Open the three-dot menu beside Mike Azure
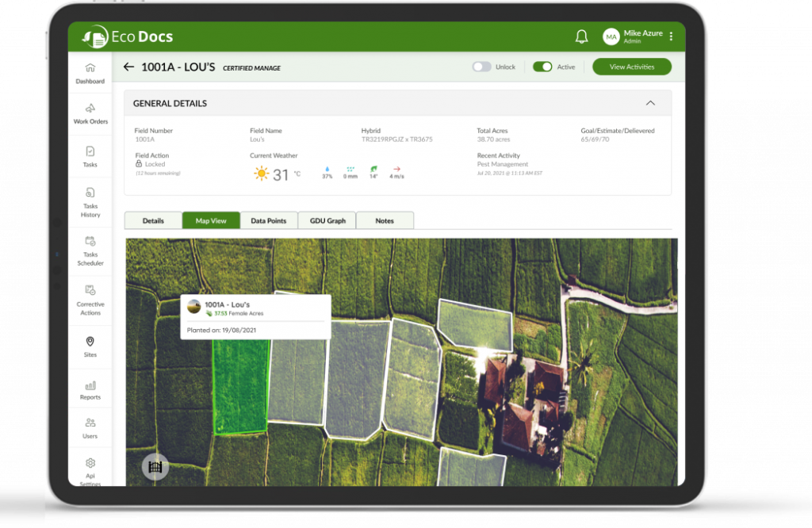This screenshot has width=812, height=528. coord(670,36)
